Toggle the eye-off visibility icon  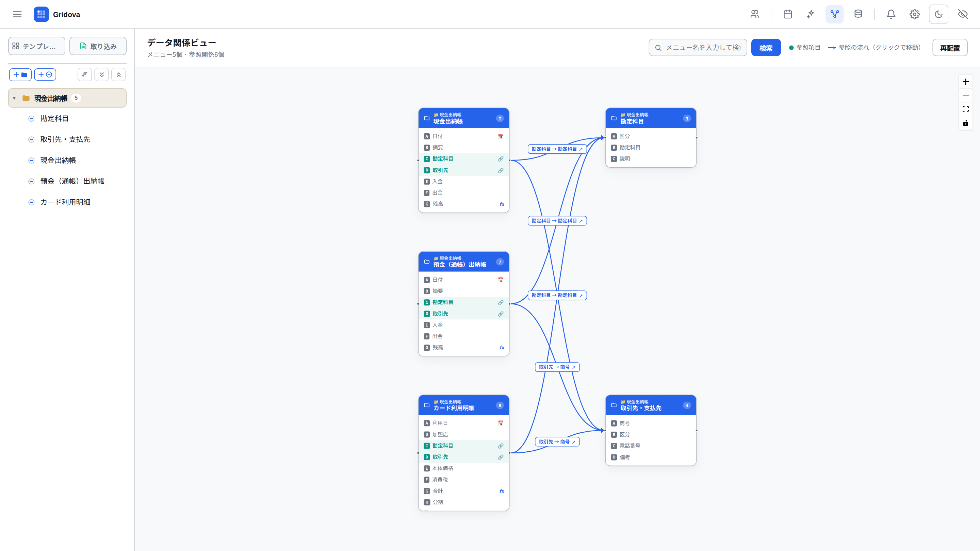point(963,14)
